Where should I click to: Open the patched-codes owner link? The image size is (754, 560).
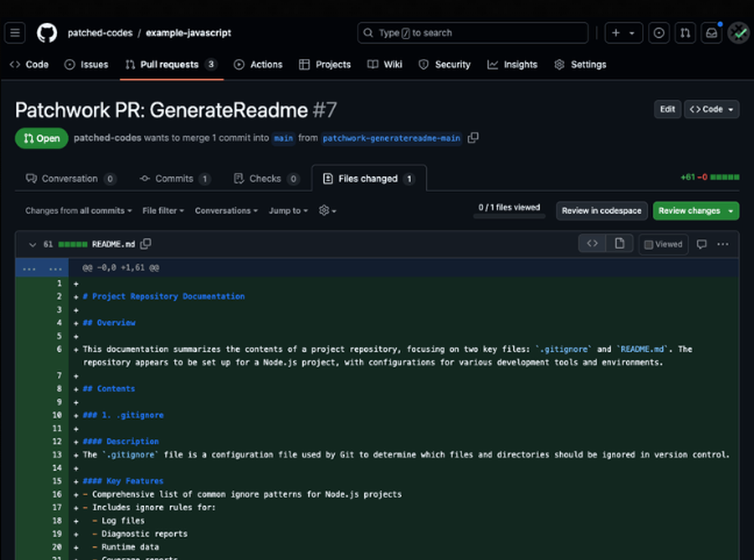pyautogui.click(x=100, y=33)
